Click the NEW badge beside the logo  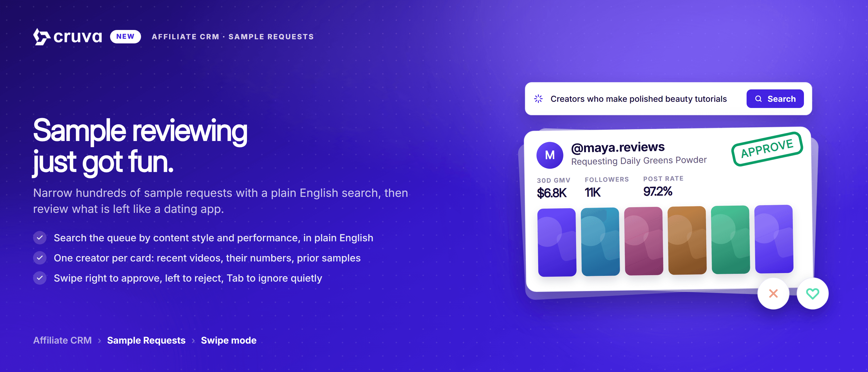coord(125,36)
